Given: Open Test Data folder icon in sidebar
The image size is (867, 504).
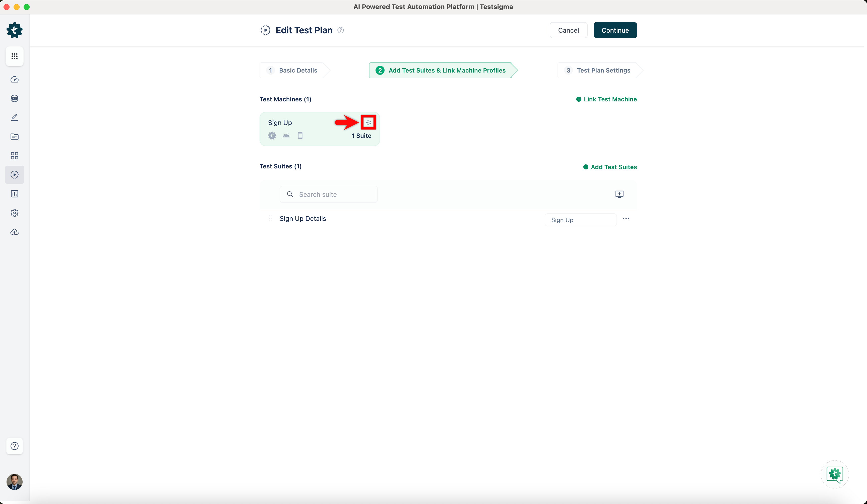Looking at the screenshot, I should 15,137.
